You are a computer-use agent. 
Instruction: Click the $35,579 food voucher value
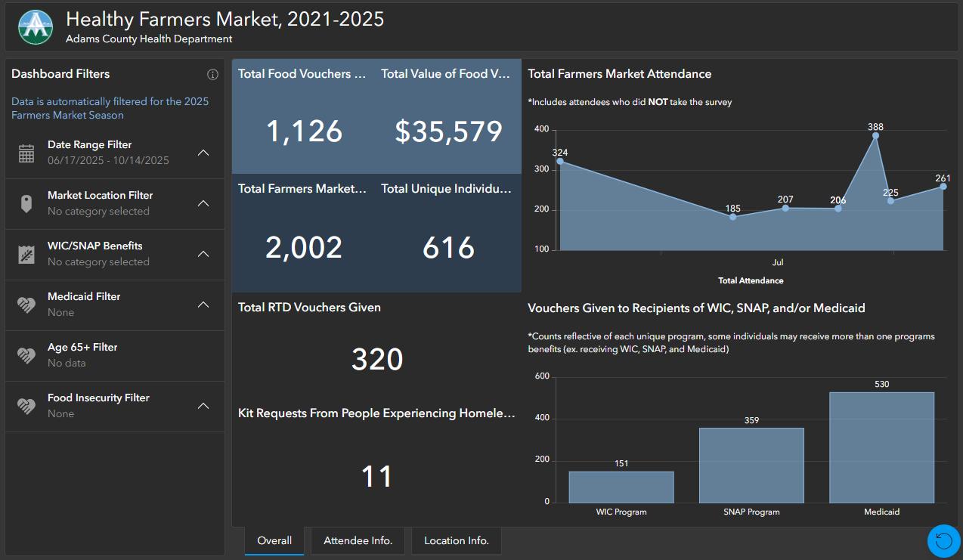coord(448,131)
